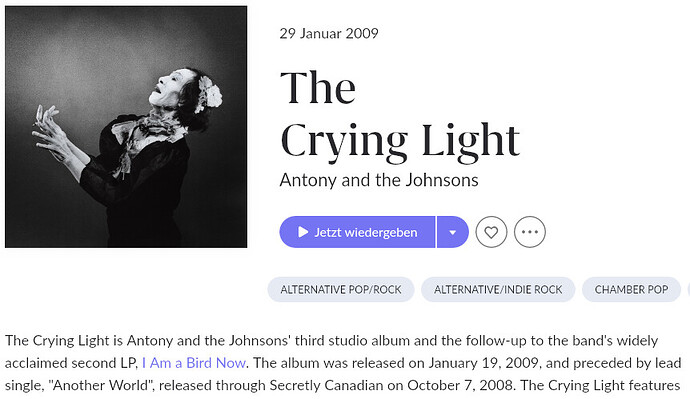The image size is (690, 399).
Task: Click The Crying Light album cover image
Action: click(126, 127)
